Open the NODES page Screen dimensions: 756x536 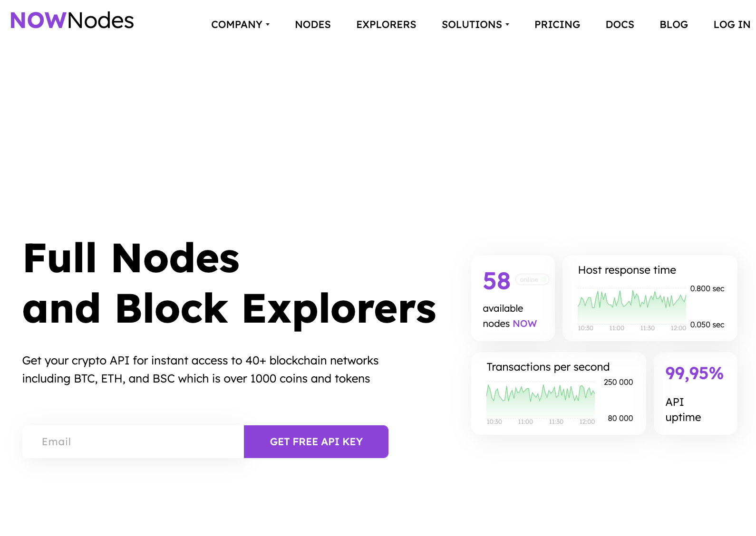coord(313,25)
